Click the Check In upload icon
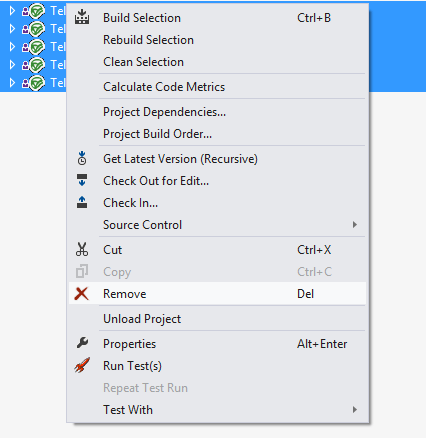Viewport: 426px width, 438px height. pyautogui.click(x=82, y=202)
